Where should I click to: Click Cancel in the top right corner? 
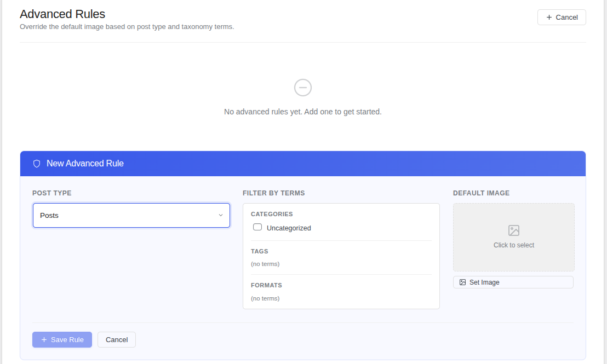(562, 17)
